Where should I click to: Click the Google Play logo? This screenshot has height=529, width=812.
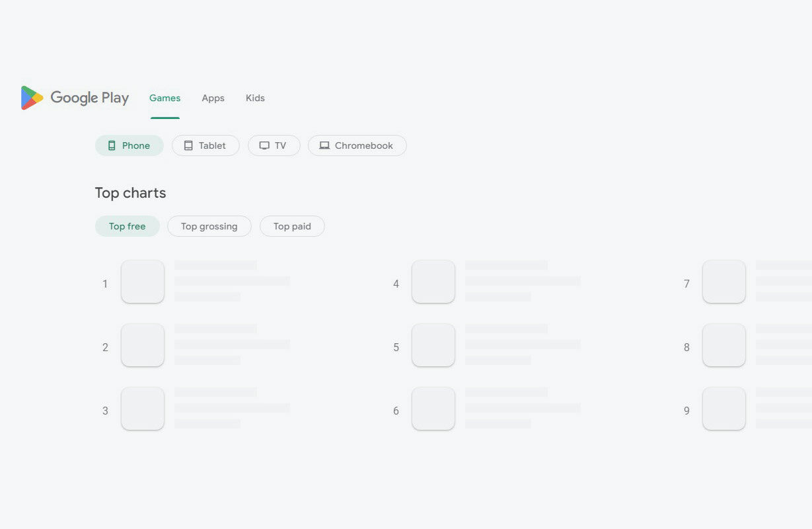75,98
